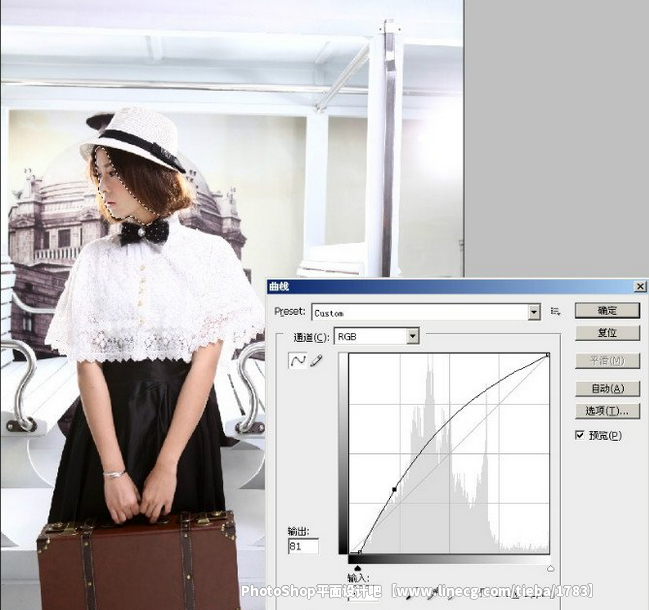Open the channel RGB dropdown
Image resolution: width=649 pixels, height=610 pixels.
[377, 336]
